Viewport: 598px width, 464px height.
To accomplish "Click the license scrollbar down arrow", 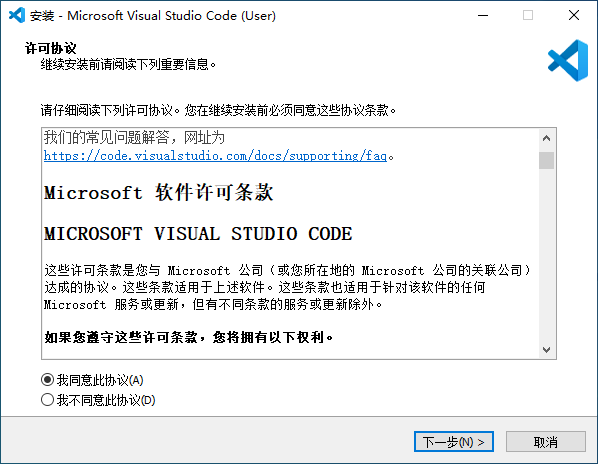I will click(547, 350).
